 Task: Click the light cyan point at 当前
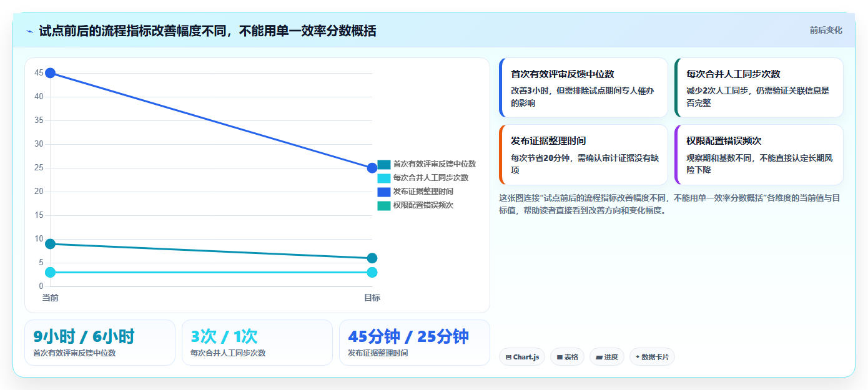point(51,273)
